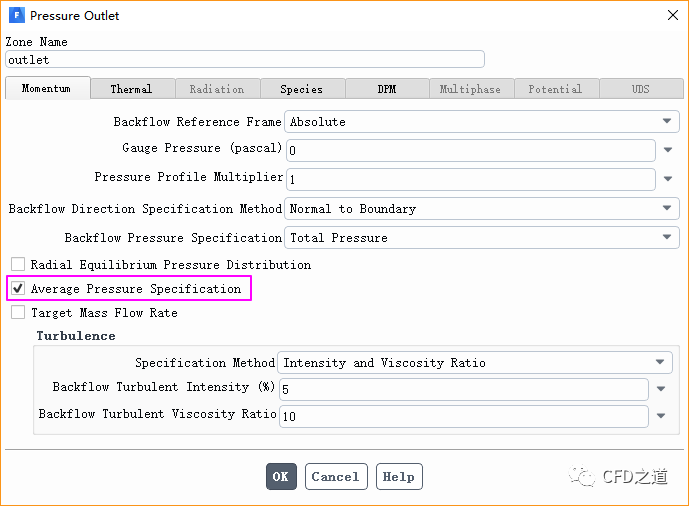The height and width of the screenshot is (506, 689).
Task: Confirm settings with OK button
Action: (x=280, y=477)
